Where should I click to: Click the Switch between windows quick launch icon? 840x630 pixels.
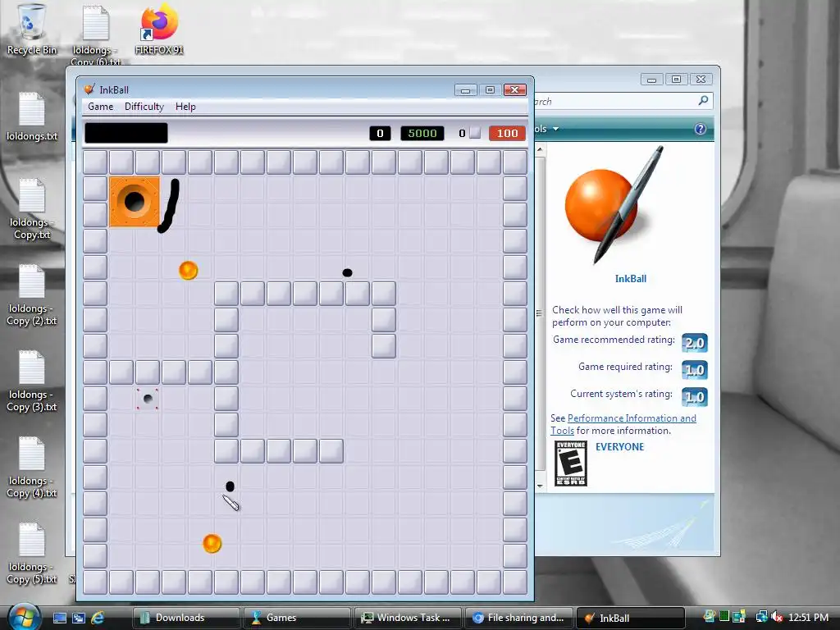click(x=79, y=618)
